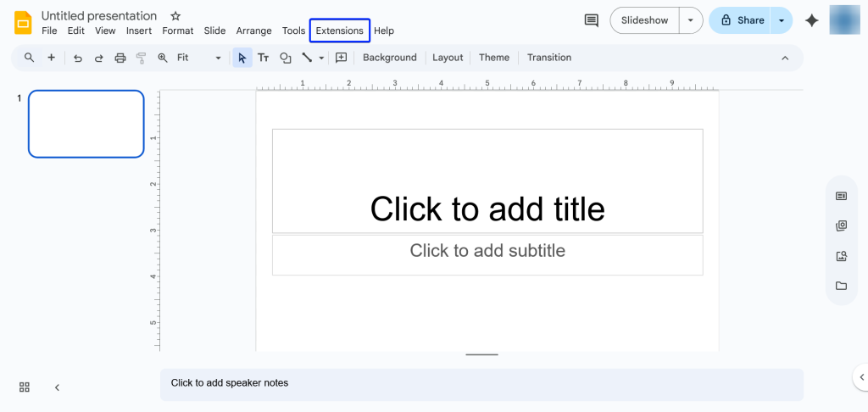Click the Background toolbar button
Image resolution: width=868 pixels, height=412 pixels.
(x=389, y=58)
